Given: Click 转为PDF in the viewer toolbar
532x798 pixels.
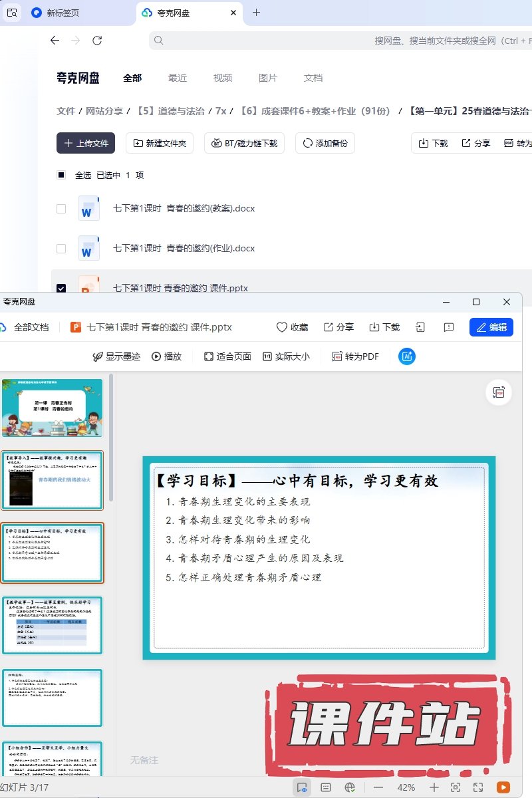Looking at the screenshot, I should [x=356, y=356].
